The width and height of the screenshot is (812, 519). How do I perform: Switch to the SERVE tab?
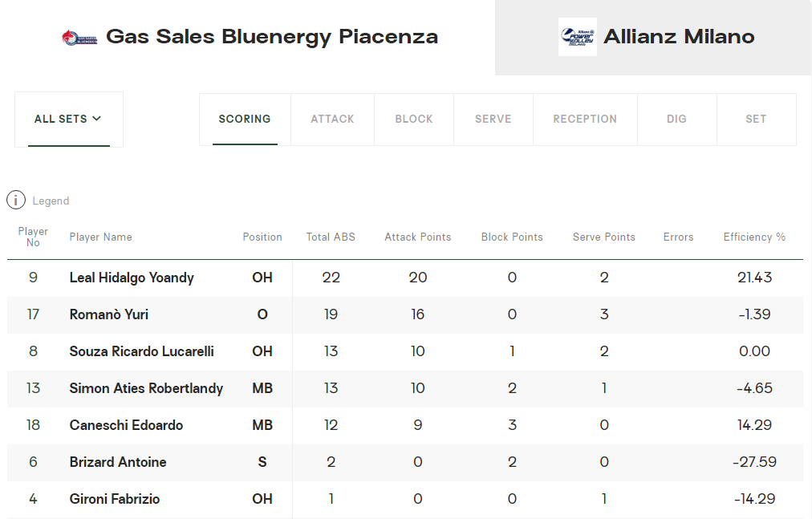493,119
